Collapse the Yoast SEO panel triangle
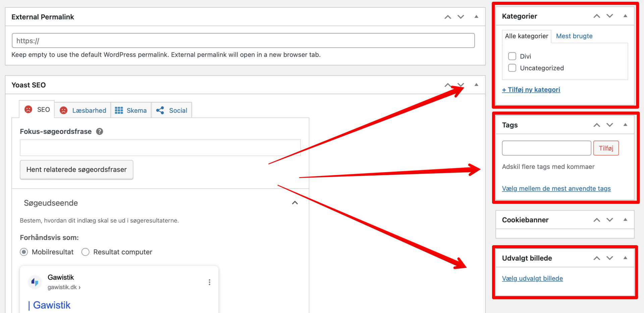 point(476,85)
